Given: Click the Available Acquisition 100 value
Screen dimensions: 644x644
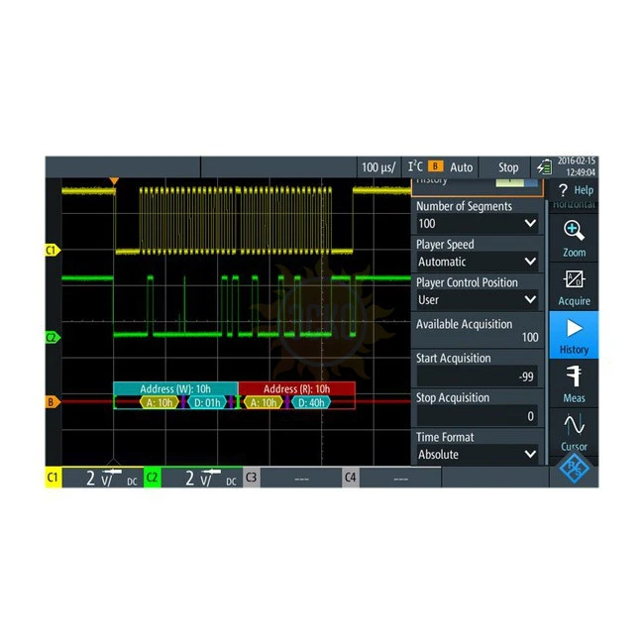Looking at the screenshot, I should point(530,337).
